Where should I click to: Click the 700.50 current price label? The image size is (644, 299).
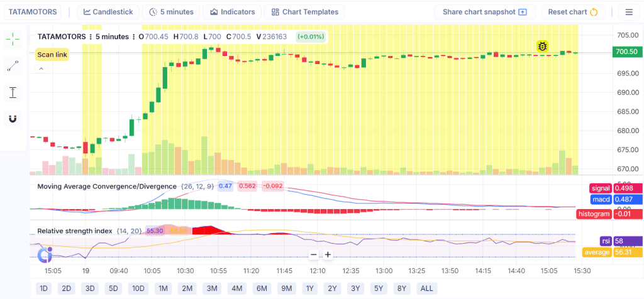coord(627,52)
